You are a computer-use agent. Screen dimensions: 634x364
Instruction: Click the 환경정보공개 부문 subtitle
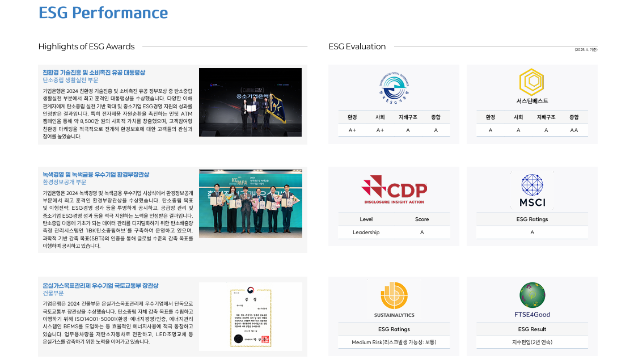point(64,182)
